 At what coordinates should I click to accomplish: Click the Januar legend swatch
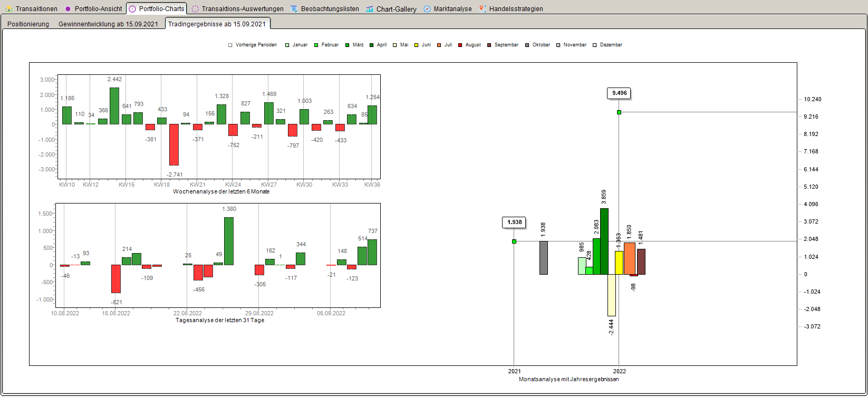287,45
